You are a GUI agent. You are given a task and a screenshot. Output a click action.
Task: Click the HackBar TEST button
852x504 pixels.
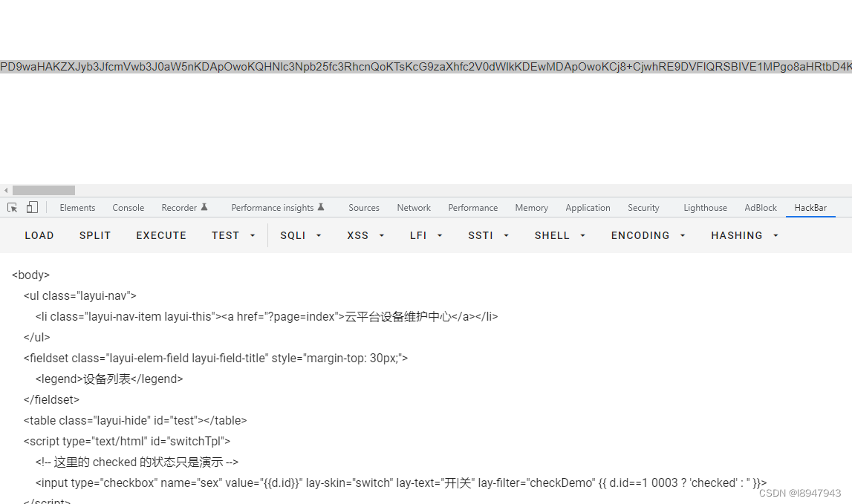click(226, 236)
